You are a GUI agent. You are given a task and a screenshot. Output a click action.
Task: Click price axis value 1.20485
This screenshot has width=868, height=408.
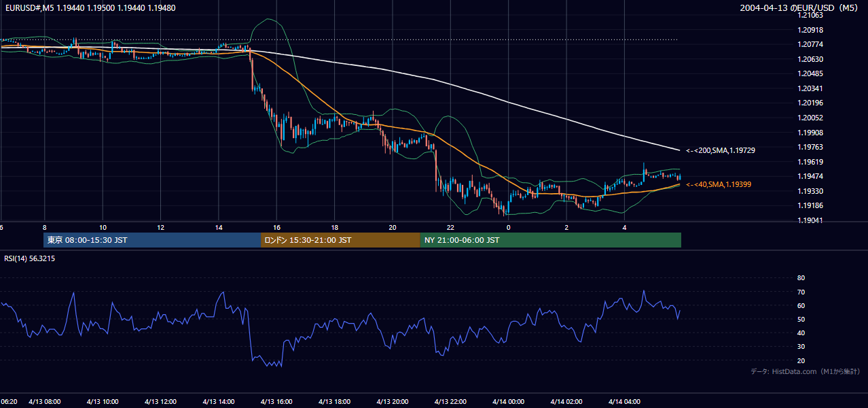pyautogui.click(x=811, y=73)
